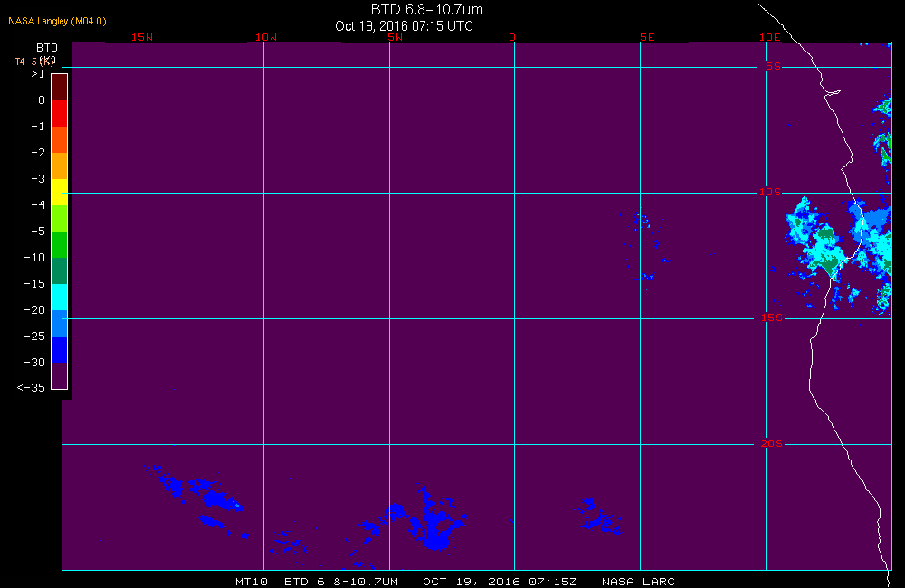
Task: Choose the green -5 to -10 legend swatch
Action: pyautogui.click(x=60, y=244)
